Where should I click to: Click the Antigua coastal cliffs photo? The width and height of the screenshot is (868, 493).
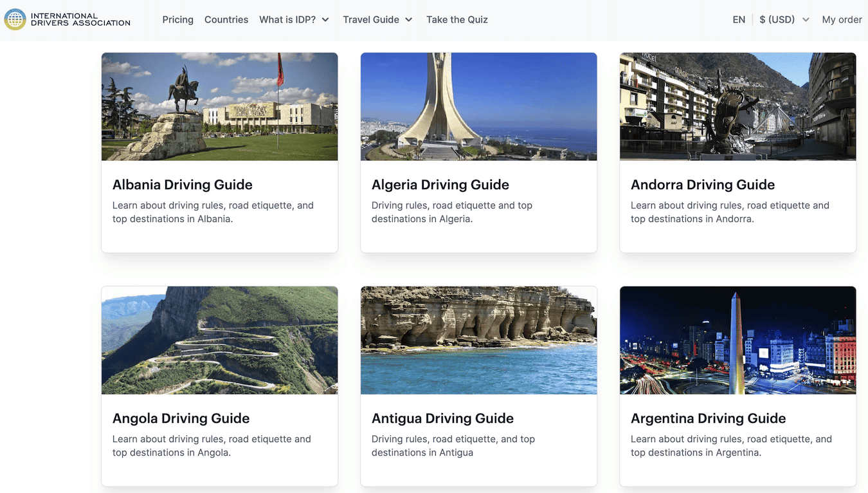coord(478,340)
